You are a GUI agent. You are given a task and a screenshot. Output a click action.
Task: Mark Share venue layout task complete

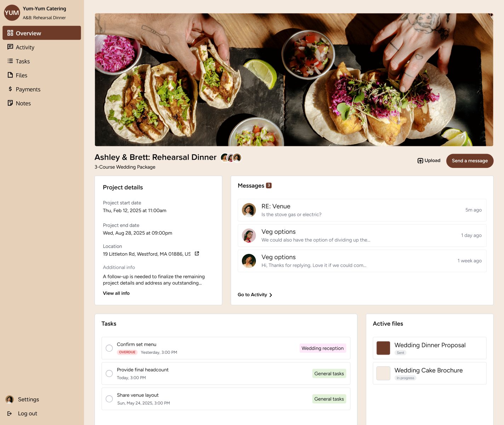(109, 399)
